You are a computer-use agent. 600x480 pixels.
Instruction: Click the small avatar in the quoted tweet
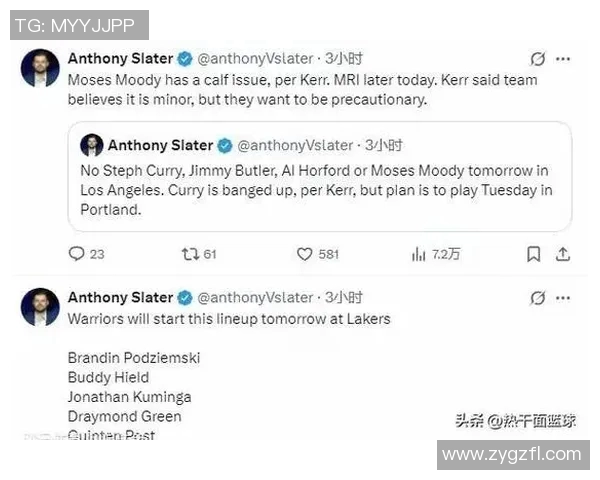pyautogui.click(x=91, y=145)
